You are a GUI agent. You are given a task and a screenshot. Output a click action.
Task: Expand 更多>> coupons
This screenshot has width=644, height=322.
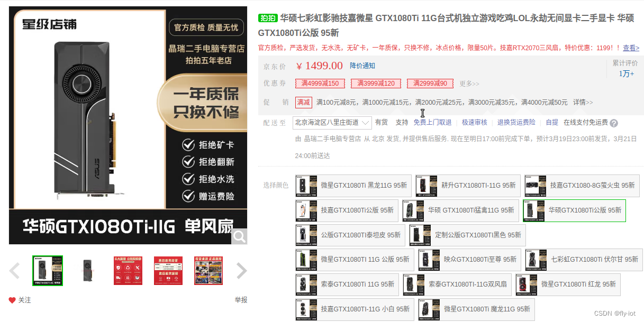pyautogui.click(x=469, y=84)
